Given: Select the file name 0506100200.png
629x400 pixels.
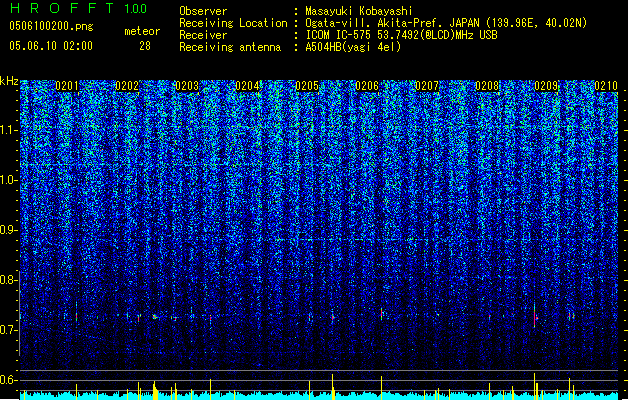Looking at the screenshot, I should (51, 27).
